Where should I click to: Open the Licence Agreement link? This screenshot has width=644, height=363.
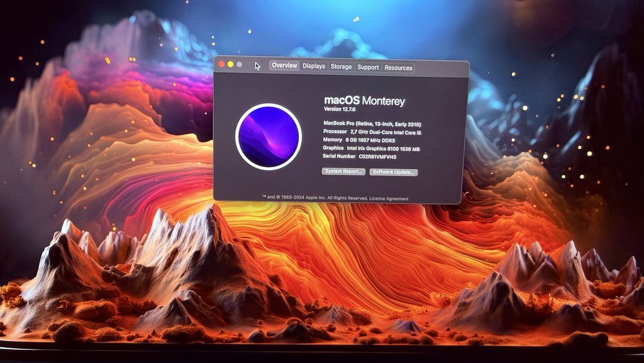pos(388,199)
